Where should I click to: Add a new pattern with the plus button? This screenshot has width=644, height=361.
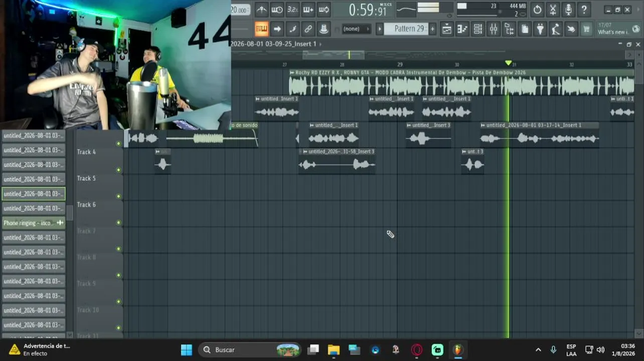432,29
